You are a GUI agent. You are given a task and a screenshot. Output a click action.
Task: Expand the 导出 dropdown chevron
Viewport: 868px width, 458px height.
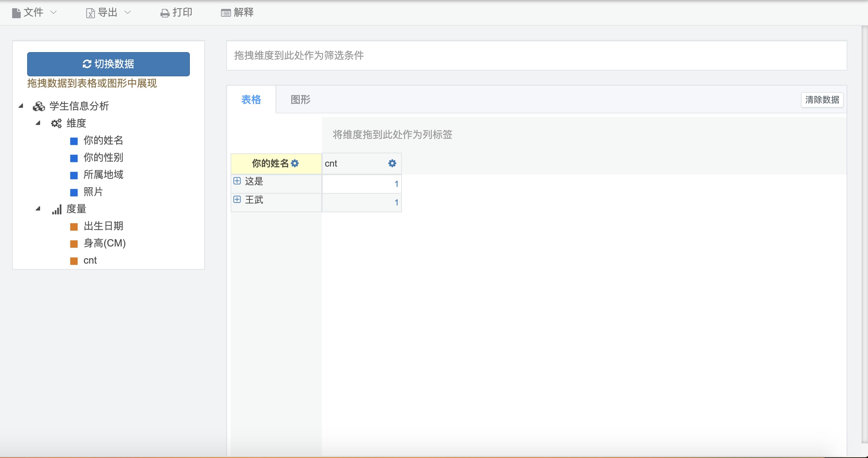click(x=128, y=12)
